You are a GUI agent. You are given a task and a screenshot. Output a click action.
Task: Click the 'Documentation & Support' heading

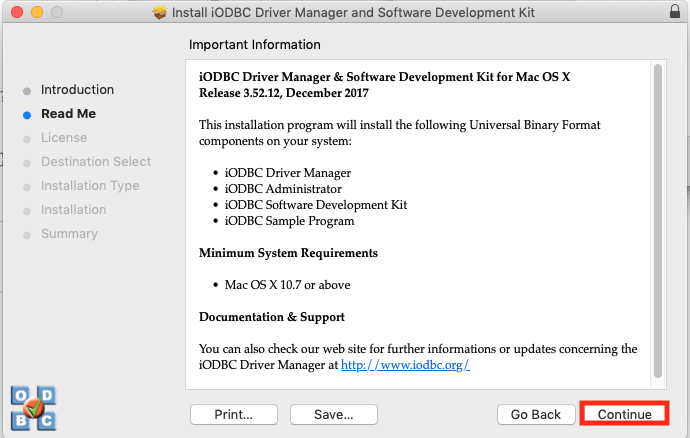pos(272,317)
